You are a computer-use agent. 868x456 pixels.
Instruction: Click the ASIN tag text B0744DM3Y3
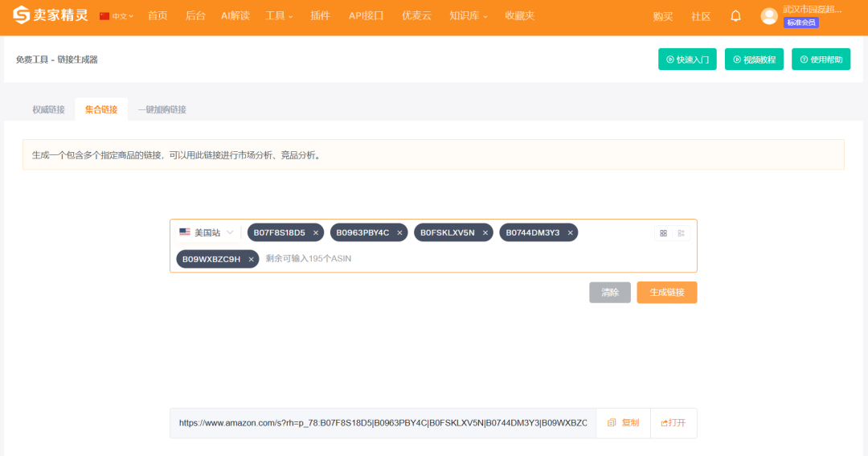pyautogui.click(x=533, y=232)
